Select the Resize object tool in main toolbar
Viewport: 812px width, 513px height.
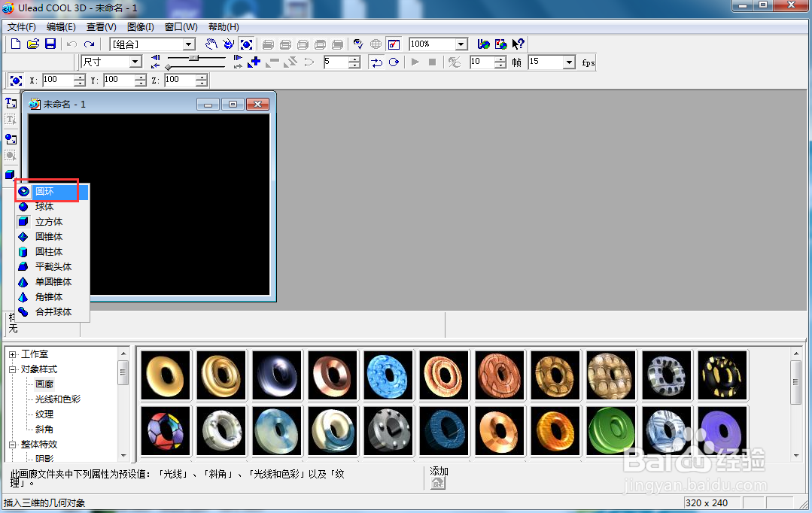point(247,44)
